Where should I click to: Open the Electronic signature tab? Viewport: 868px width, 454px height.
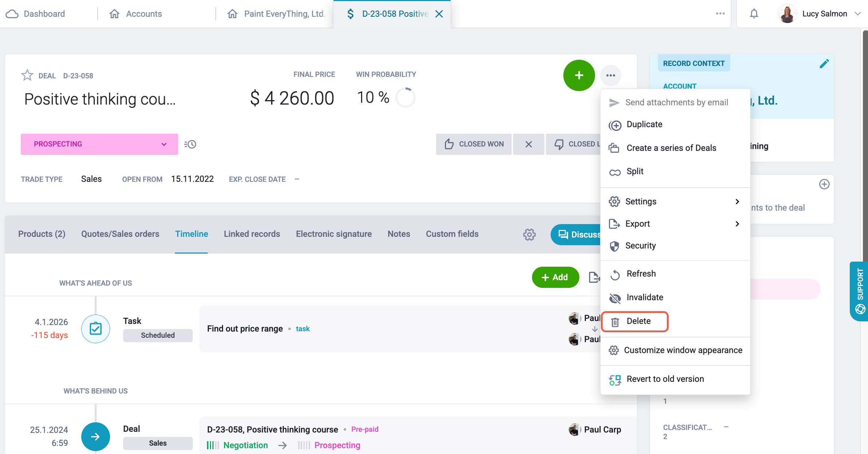334,234
